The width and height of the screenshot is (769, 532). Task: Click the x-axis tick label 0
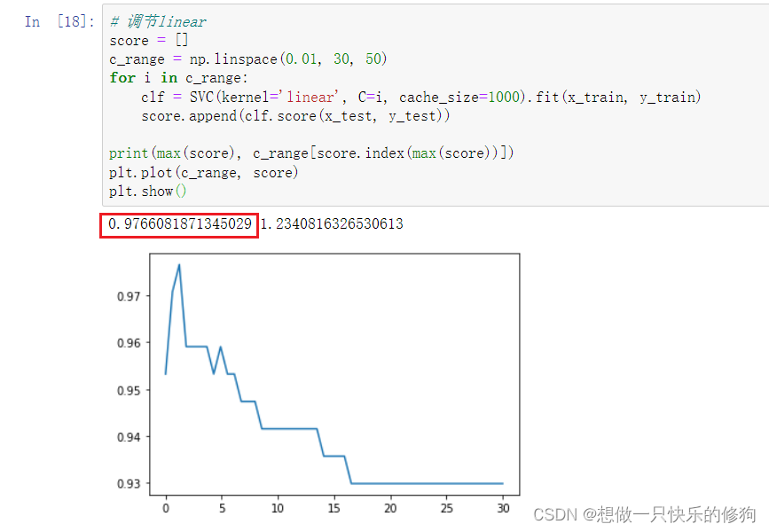tap(166, 508)
